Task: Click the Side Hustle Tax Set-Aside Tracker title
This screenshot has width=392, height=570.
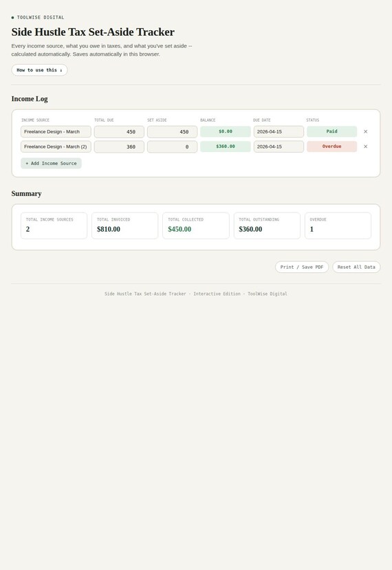Action: tap(93, 32)
